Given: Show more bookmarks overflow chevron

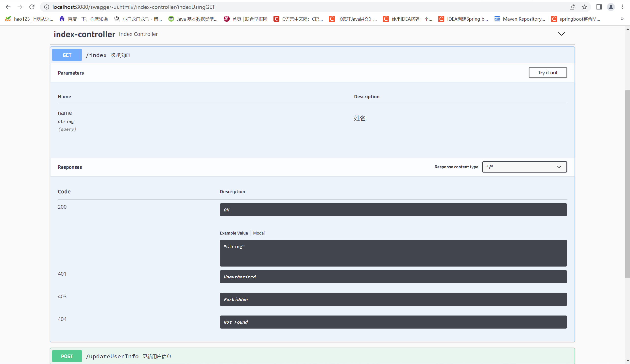Looking at the screenshot, I should pos(622,19).
